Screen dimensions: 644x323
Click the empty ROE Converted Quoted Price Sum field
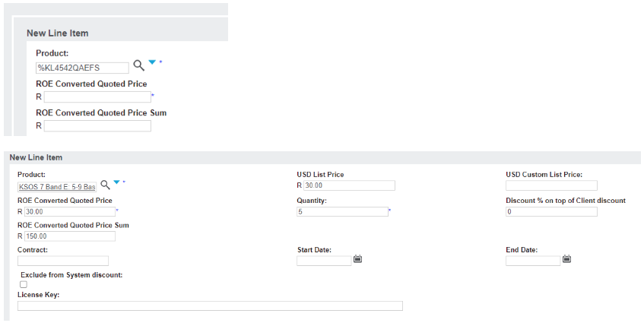[97, 125]
